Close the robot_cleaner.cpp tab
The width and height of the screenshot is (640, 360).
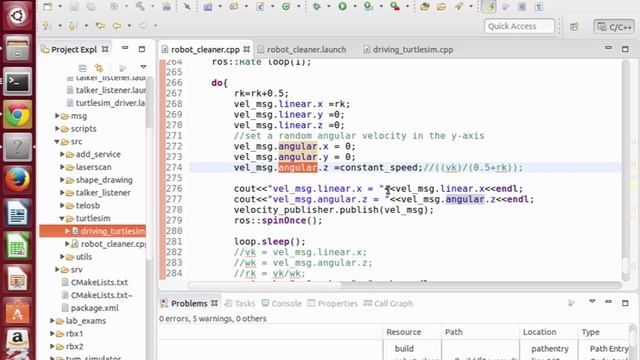pos(247,49)
